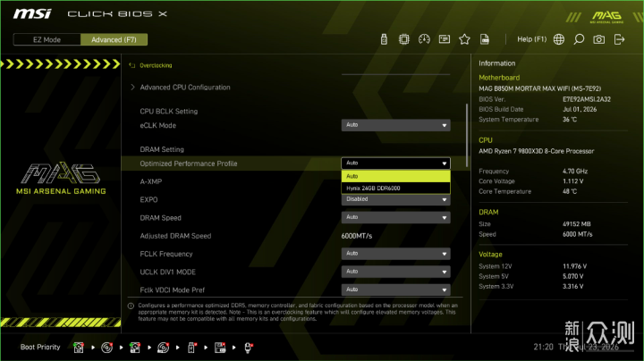Select eCLK Mode label
Screen dimensions: 644x361
pos(157,125)
